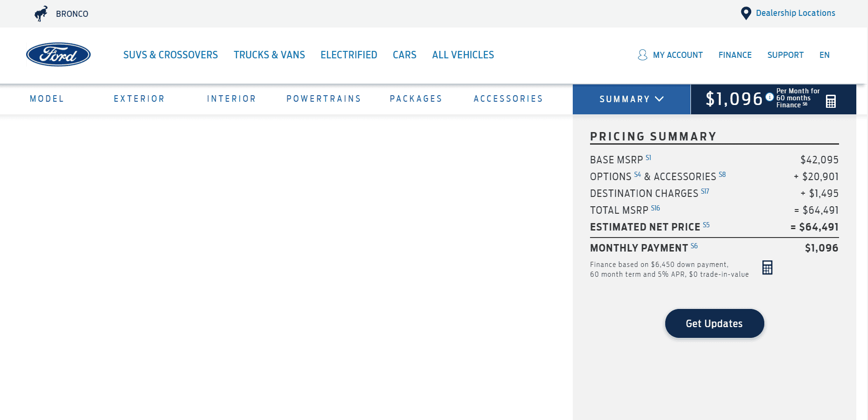This screenshot has width=868, height=420.
Task: Click the Estimated Net Price value $64,491
Action: click(x=814, y=227)
